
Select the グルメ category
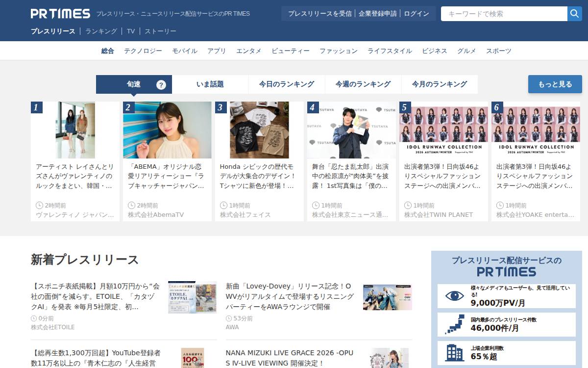(x=466, y=51)
